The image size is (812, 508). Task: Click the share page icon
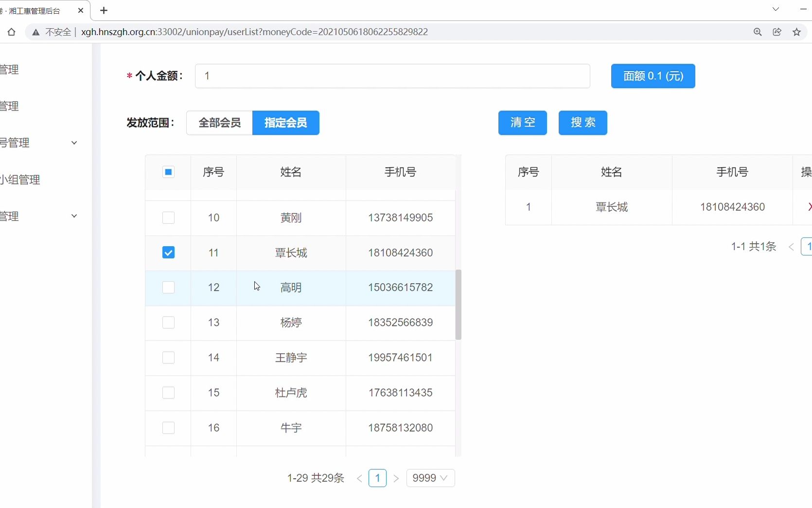[x=777, y=32]
